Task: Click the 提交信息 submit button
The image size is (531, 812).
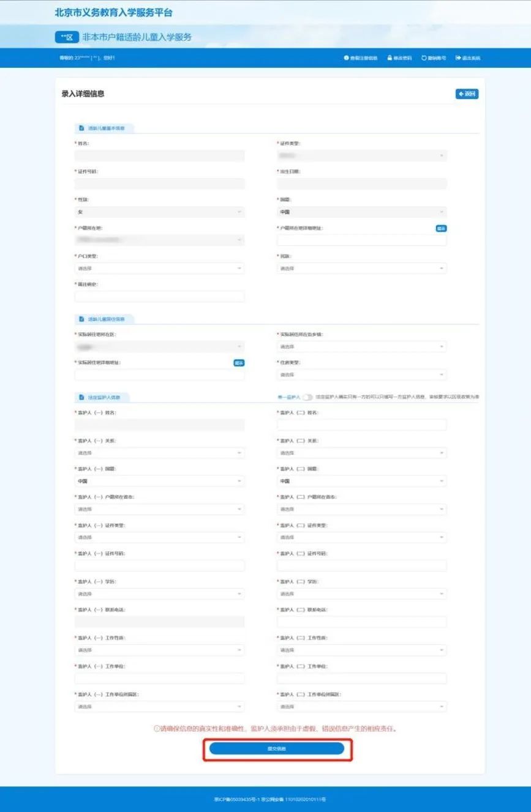Action: (x=277, y=748)
